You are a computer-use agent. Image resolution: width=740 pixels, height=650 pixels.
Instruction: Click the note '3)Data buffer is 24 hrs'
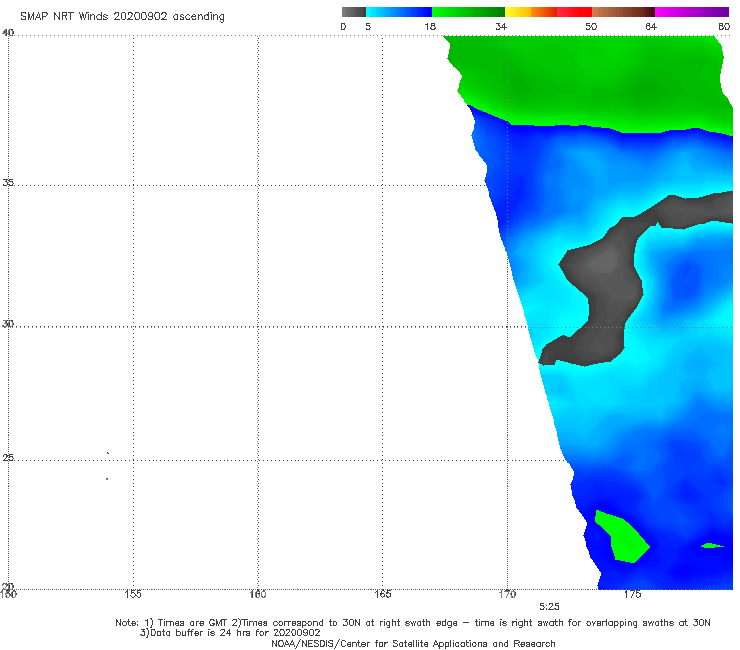point(230,633)
